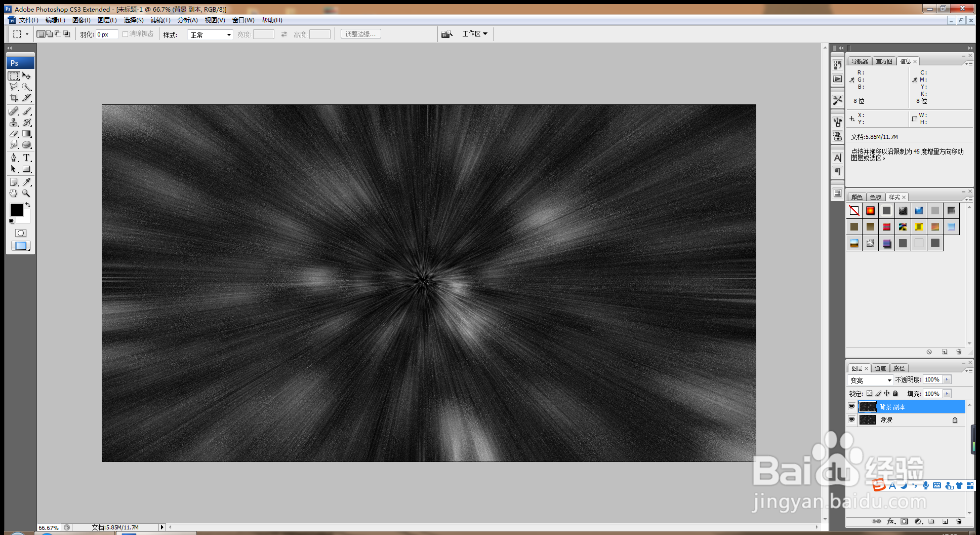Image resolution: width=980 pixels, height=535 pixels.
Task: Toggle the 消除锯齿 anti-alias checkbox
Action: click(126, 34)
